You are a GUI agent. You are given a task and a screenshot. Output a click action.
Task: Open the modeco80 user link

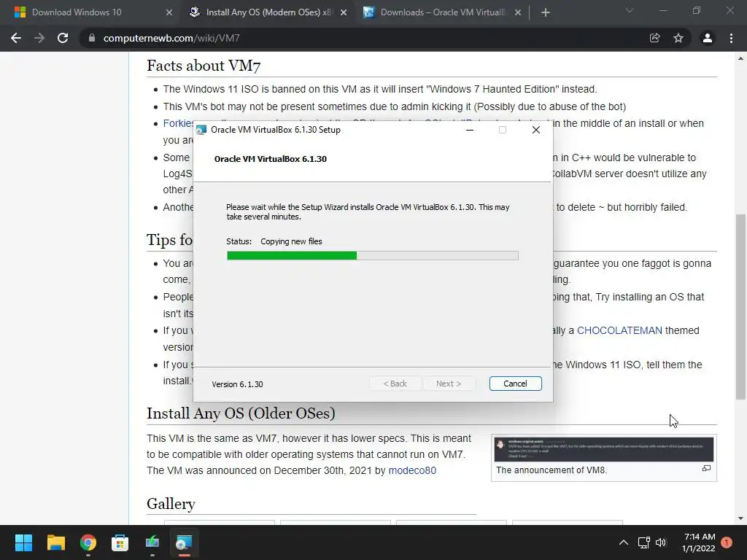tap(412, 470)
